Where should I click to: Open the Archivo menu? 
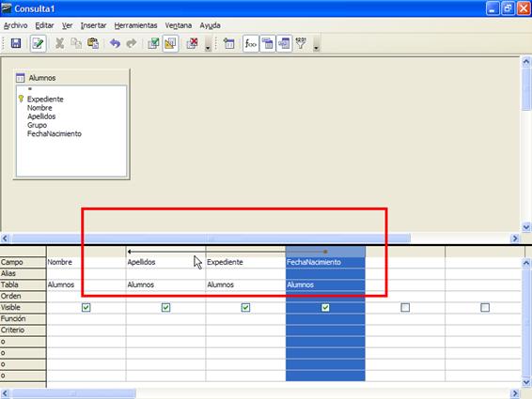(15, 25)
